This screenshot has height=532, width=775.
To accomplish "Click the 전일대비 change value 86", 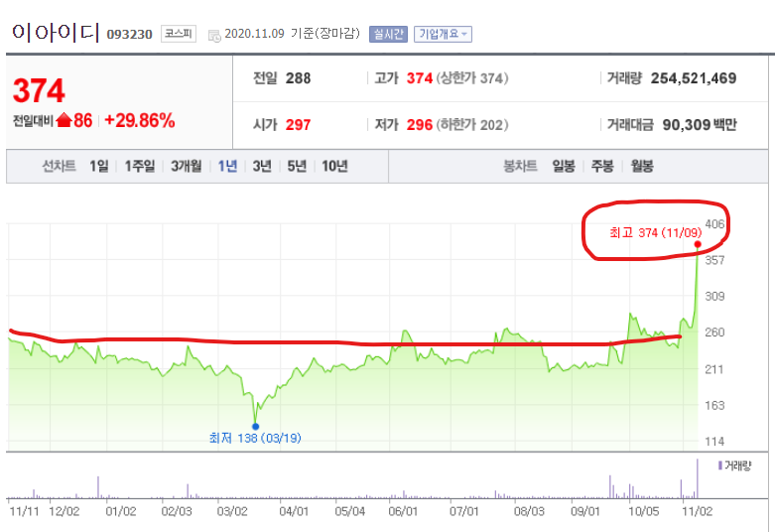I will (83, 120).
